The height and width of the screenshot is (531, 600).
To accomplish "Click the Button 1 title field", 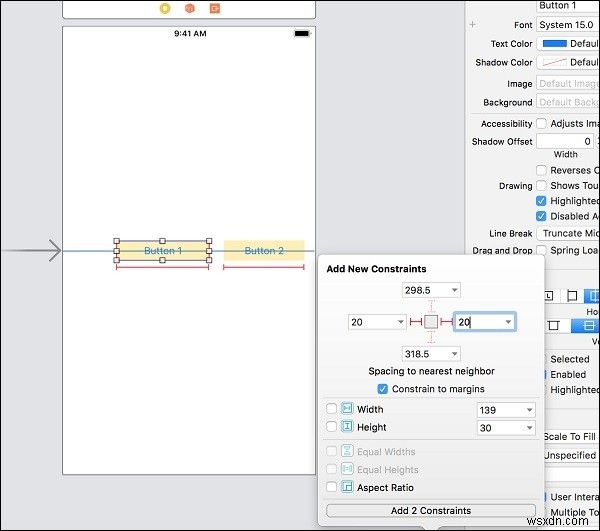I will [x=568, y=6].
